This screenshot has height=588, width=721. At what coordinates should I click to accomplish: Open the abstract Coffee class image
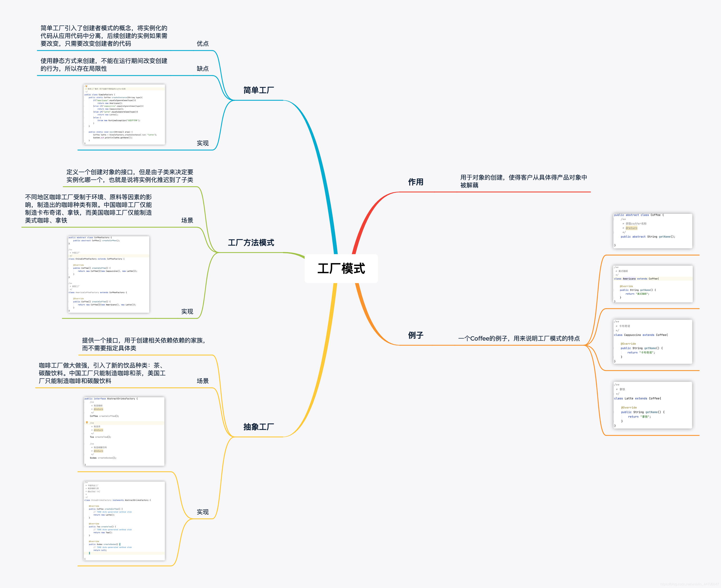coord(653,231)
